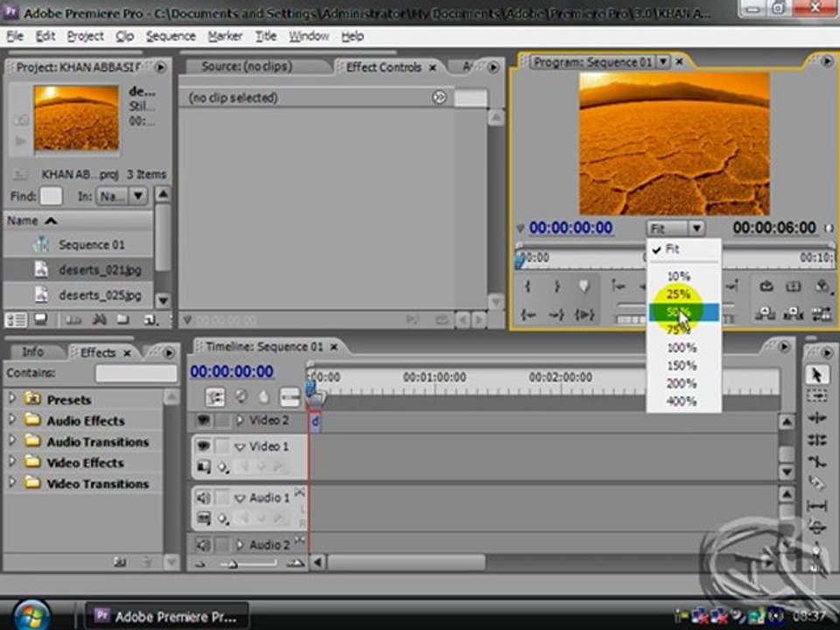Select the Rolling Edit tool
Viewport: 840px width, 630px height.
(x=816, y=440)
